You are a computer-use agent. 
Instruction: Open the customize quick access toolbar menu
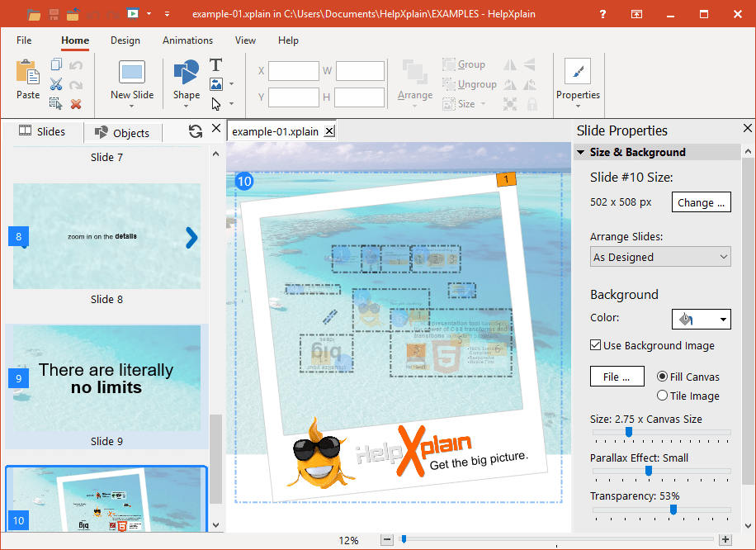tap(167, 14)
